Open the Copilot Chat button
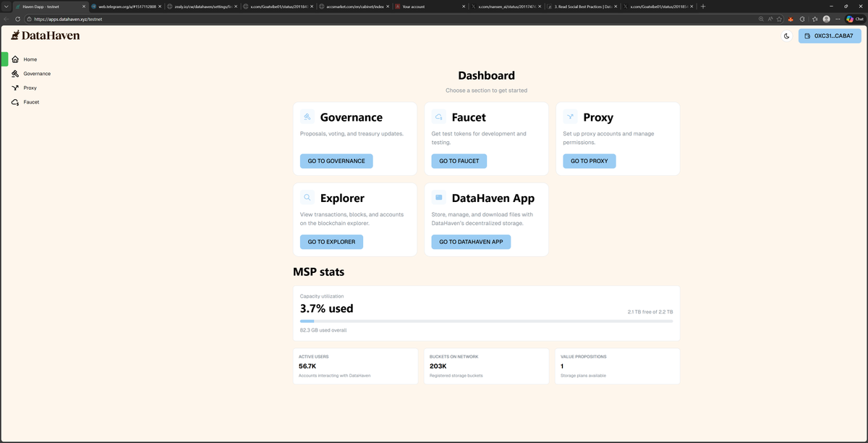This screenshot has width=868, height=443. [854, 19]
